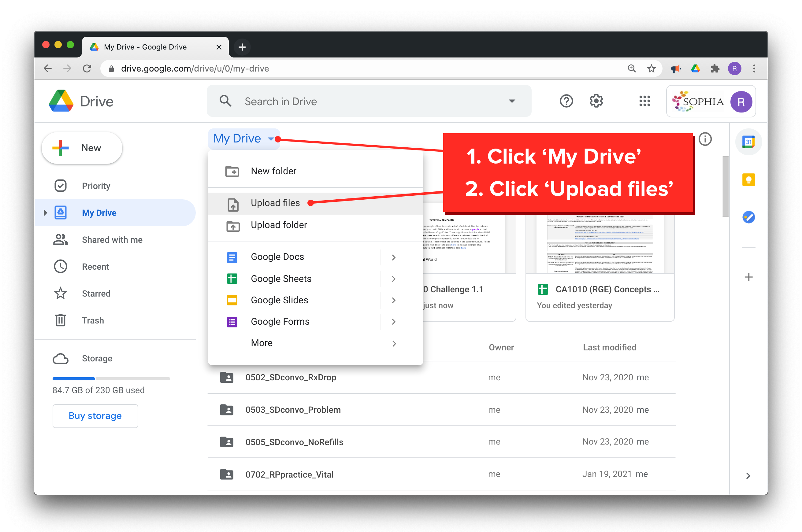
Task: Open the Google apps grid
Action: point(644,101)
